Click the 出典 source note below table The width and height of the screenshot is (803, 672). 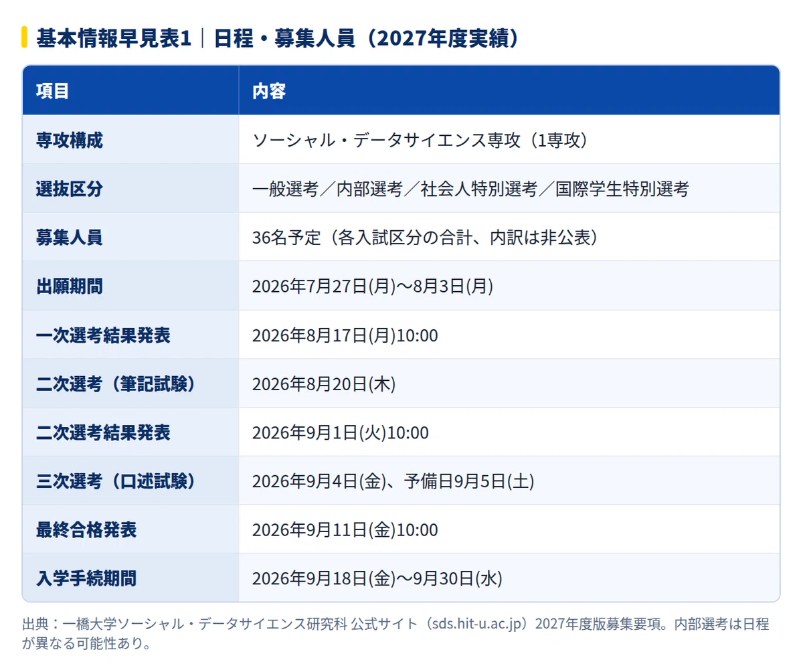[x=396, y=634]
